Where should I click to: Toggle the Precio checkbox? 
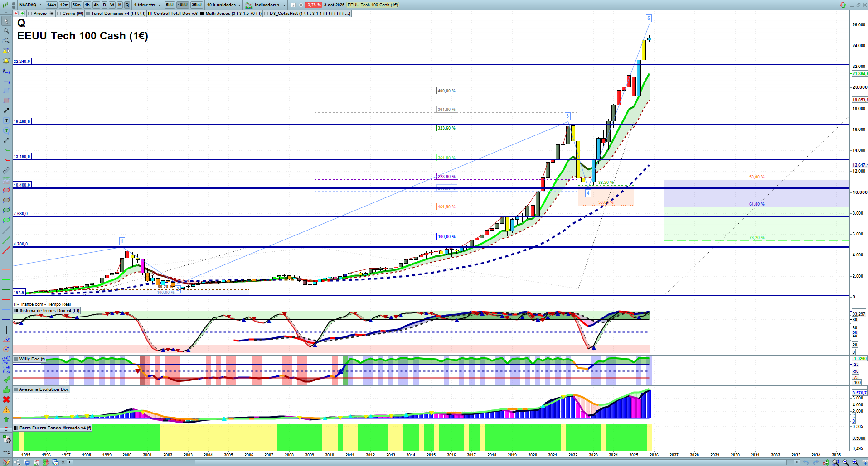(x=30, y=14)
